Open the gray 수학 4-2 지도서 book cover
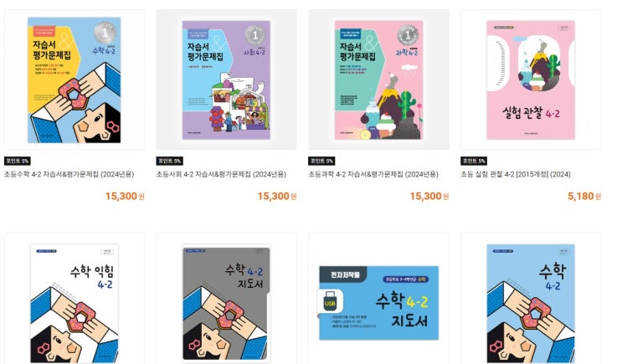The height and width of the screenshot is (364, 622). (x=226, y=303)
